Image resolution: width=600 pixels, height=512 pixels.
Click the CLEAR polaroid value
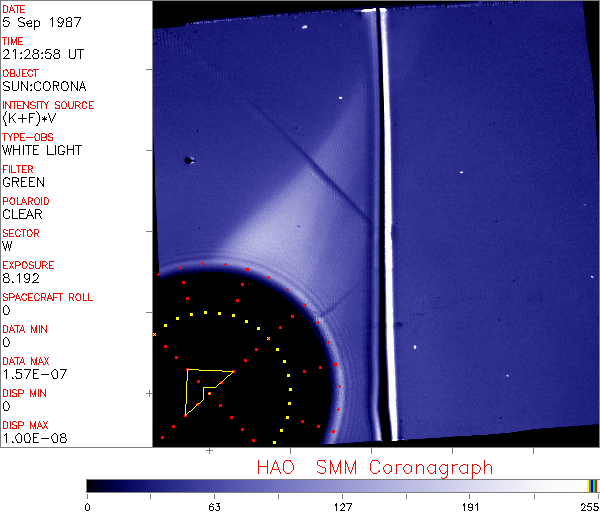click(x=22, y=215)
